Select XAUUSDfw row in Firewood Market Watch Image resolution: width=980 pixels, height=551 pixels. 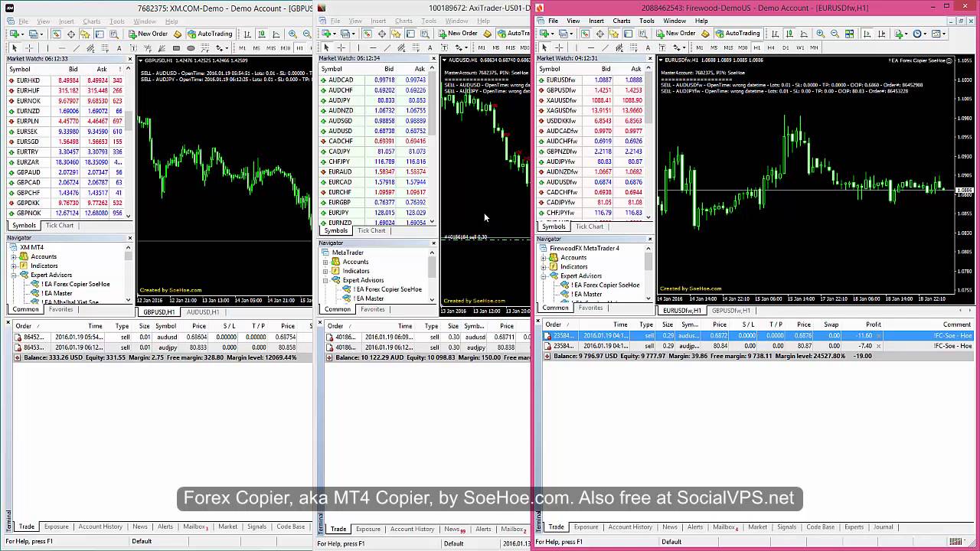[x=591, y=100]
